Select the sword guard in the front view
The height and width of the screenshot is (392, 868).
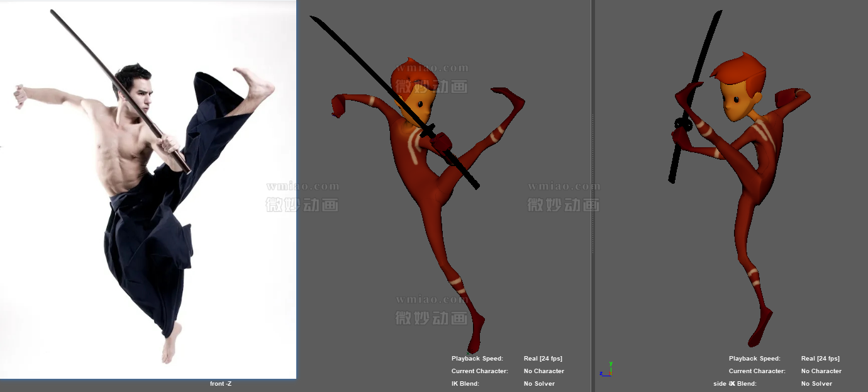click(428, 132)
